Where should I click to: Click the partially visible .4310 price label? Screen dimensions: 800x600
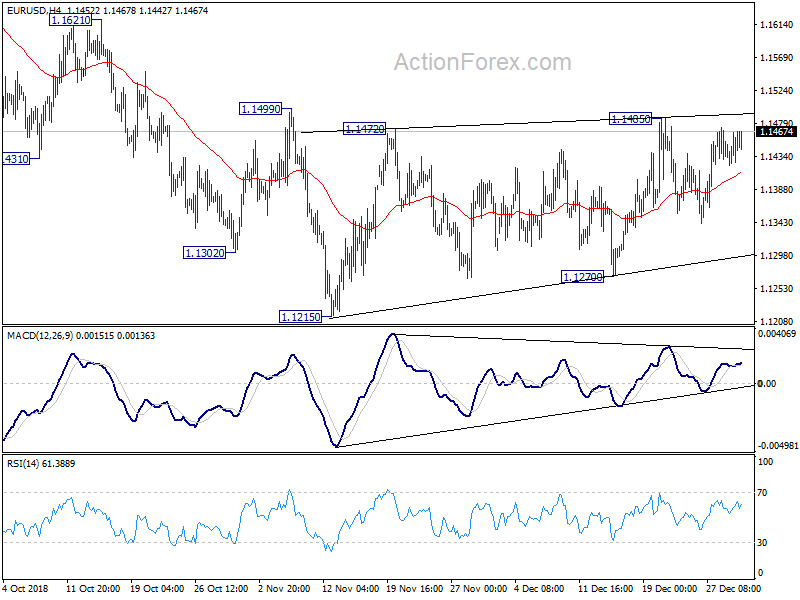tap(16, 159)
